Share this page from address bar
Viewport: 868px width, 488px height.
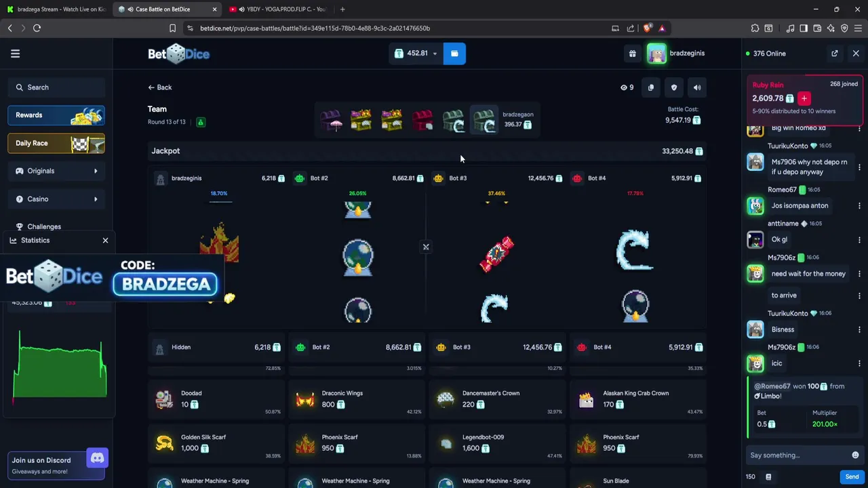(x=631, y=28)
